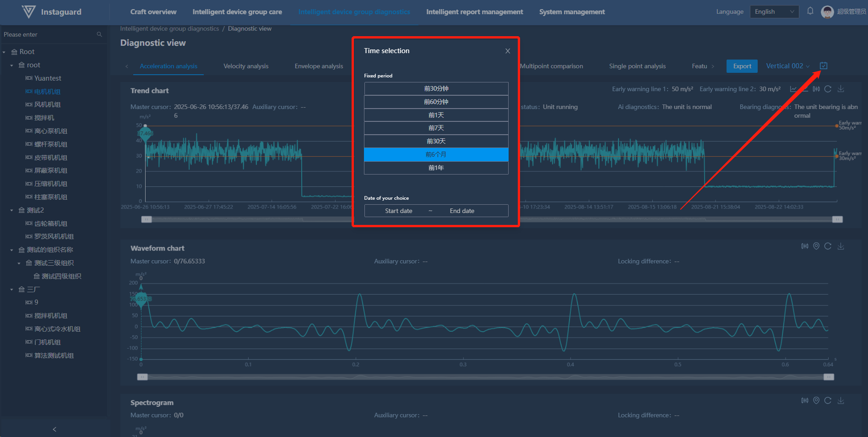Select the 风机机组 device in the tree
This screenshot has width=868, height=437.
(x=48, y=105)
